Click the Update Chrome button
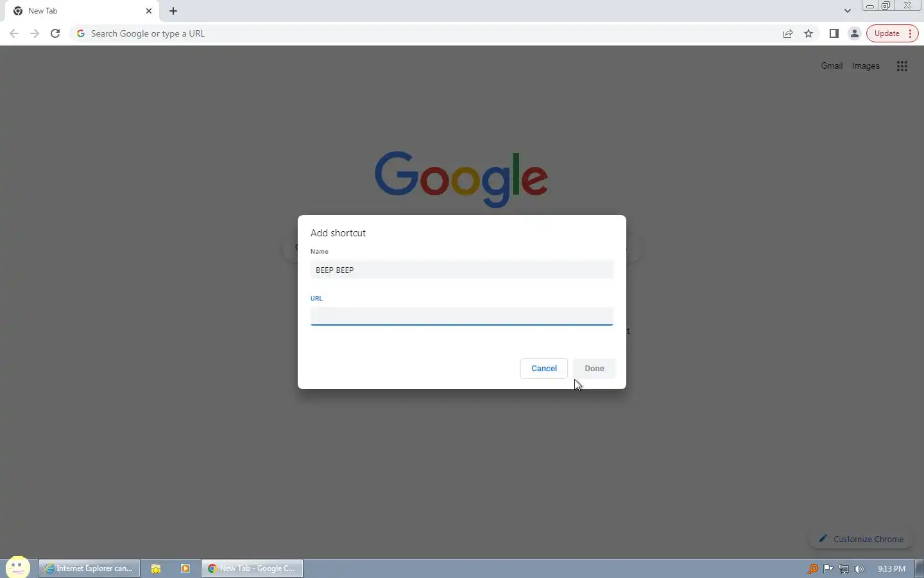 [893, 33]
